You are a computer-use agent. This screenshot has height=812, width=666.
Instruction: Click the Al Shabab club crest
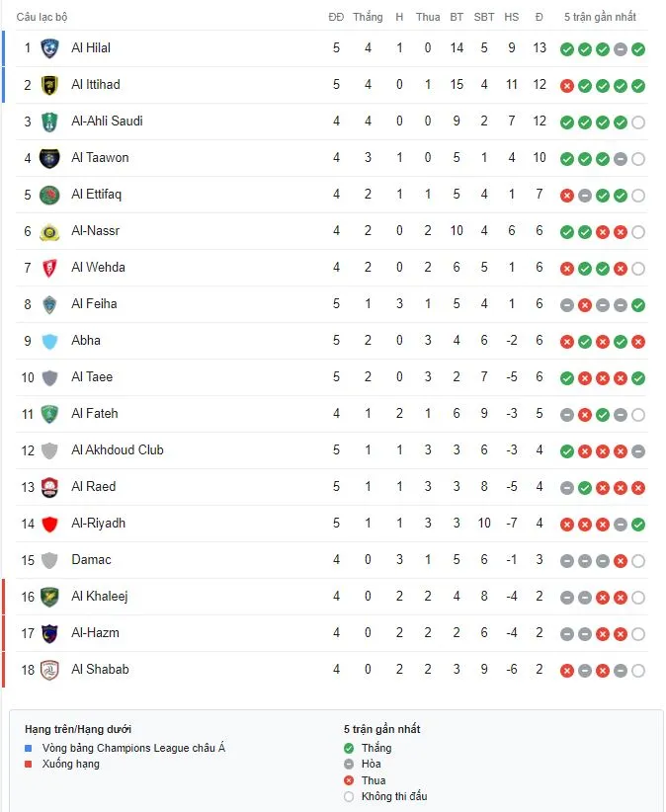pos(49,670)
